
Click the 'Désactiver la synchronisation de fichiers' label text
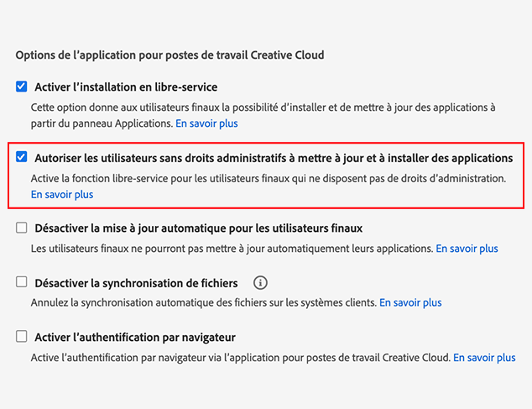pyautogui.click(x=136, y=283)
